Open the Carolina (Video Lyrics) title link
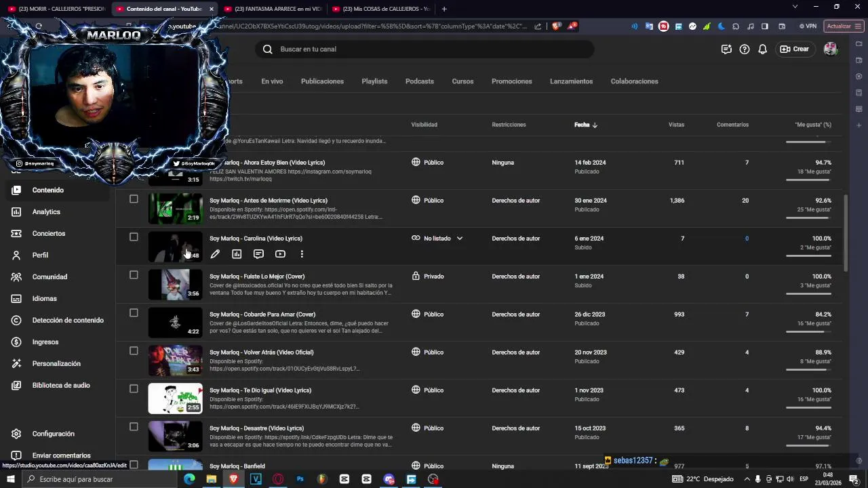This screenshot has height=488, width=868. (x=256, y=239)
